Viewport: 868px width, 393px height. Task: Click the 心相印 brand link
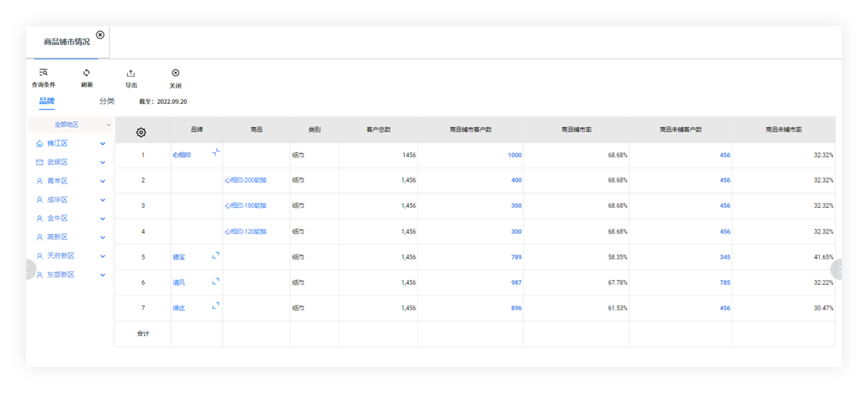point(182,155)
